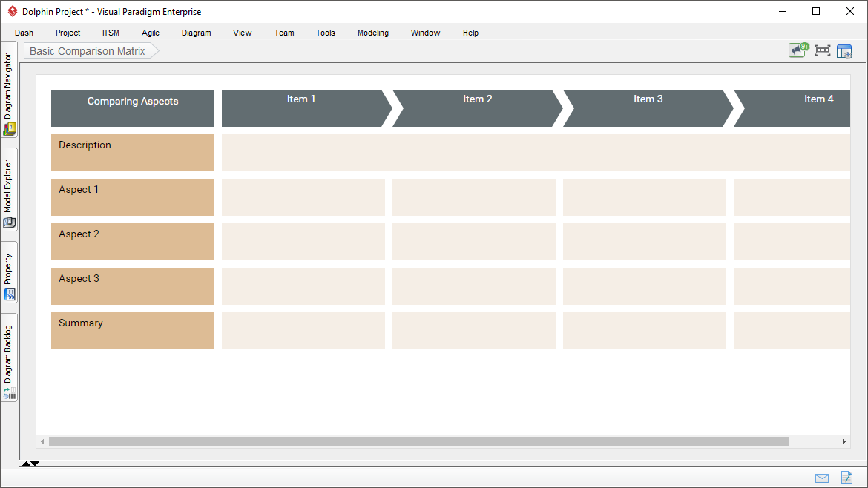
Task: Click the horizontal scrollbar thumb
Action: (418, 441)
